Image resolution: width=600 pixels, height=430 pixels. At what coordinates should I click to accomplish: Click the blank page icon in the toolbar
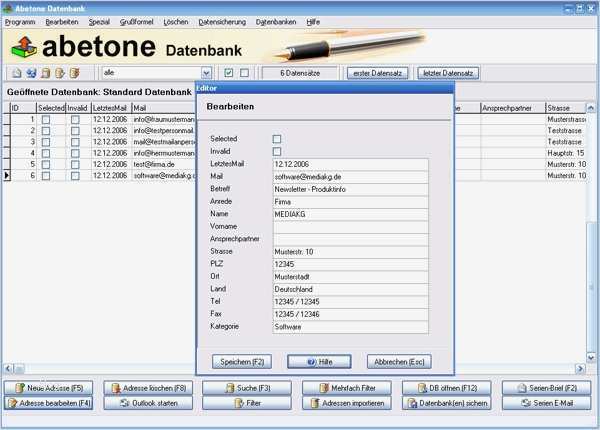pos(16,73)
